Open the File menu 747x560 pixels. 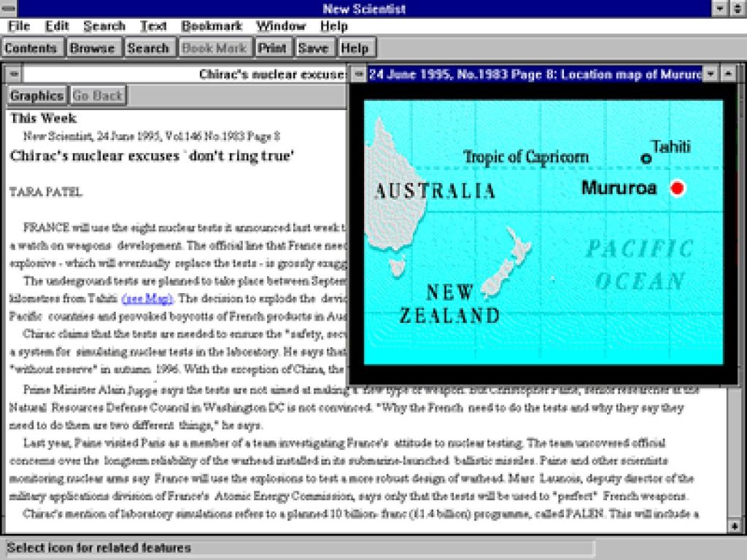(x=19, y=26)
